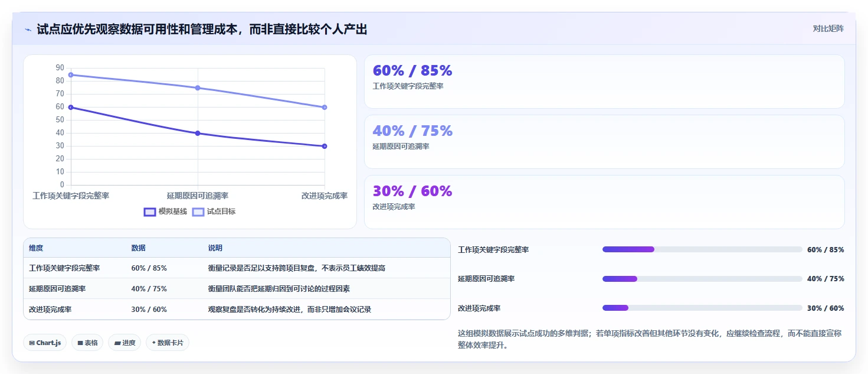The image size is (868, 374).
Task: Click the 模拟基线 point at value 40
Action: pyautogui.click(x=198, y=134)
